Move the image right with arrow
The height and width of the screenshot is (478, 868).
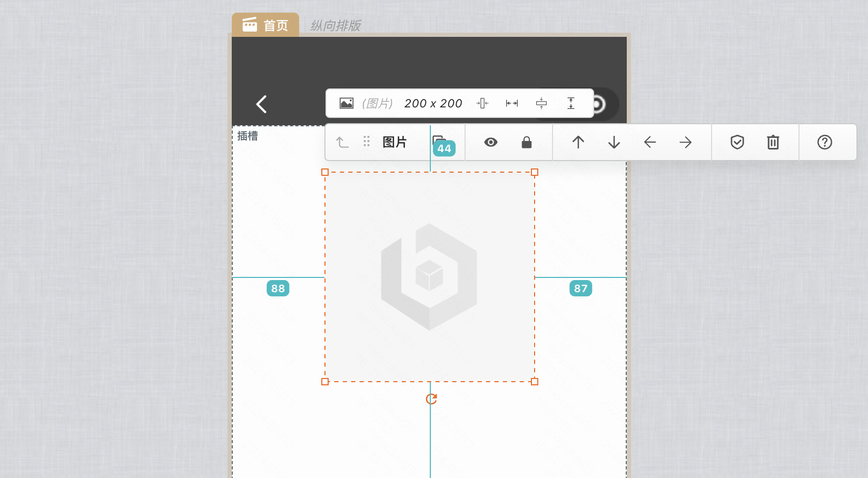pyautogui.click(x=686, y=142)
